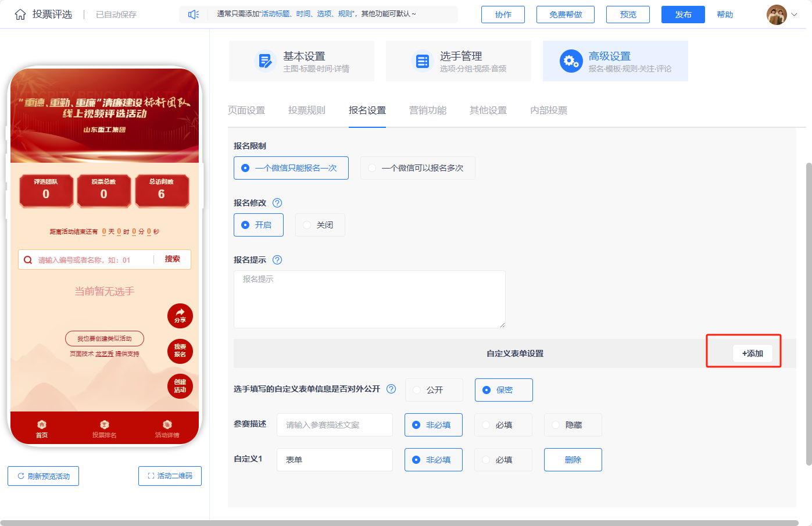Viewport: 812px width, 526px height.
Task: Click the 分享 share icon in the preview
Action: [180, 316]
